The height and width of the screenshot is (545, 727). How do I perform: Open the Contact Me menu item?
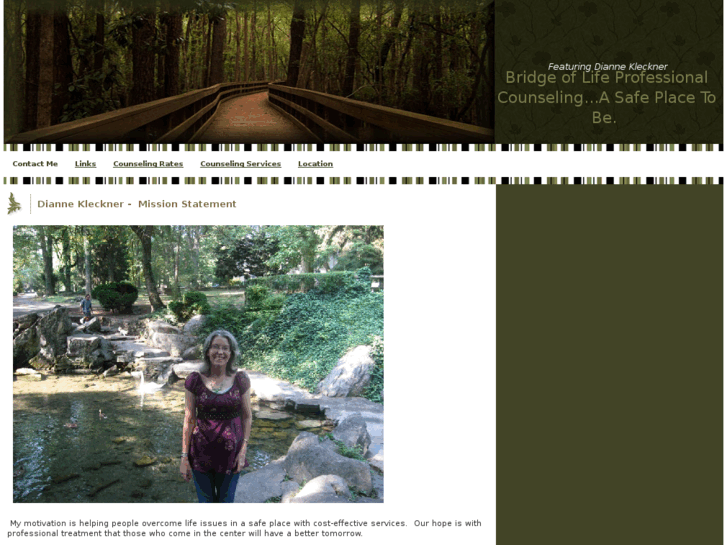(35, 164)
